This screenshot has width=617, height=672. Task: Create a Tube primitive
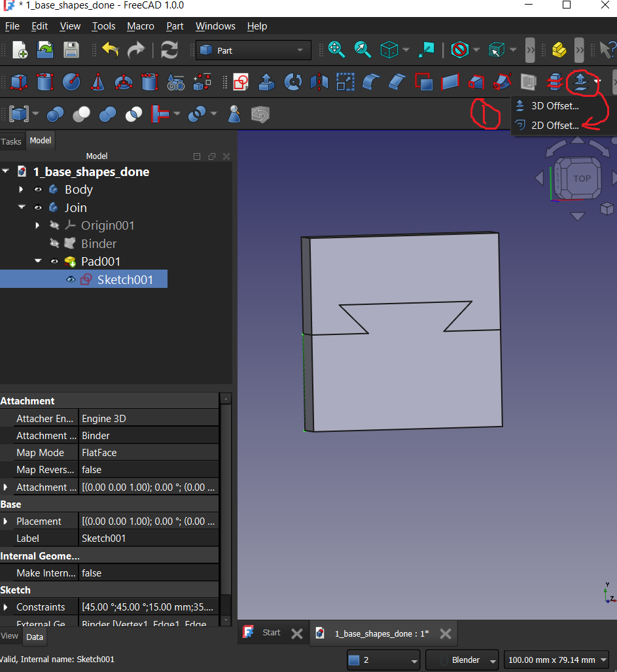pos(150,82)
